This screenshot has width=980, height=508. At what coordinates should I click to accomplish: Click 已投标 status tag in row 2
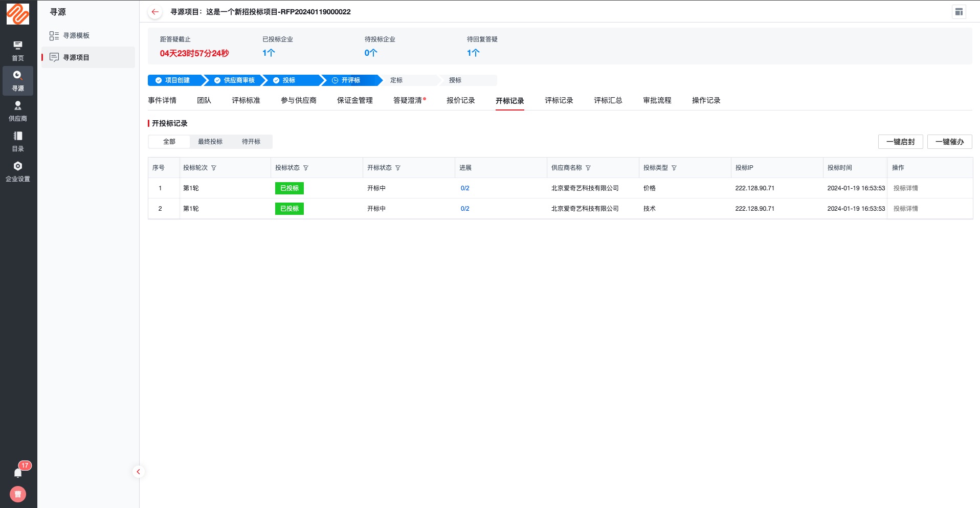[x=289, y=209]
